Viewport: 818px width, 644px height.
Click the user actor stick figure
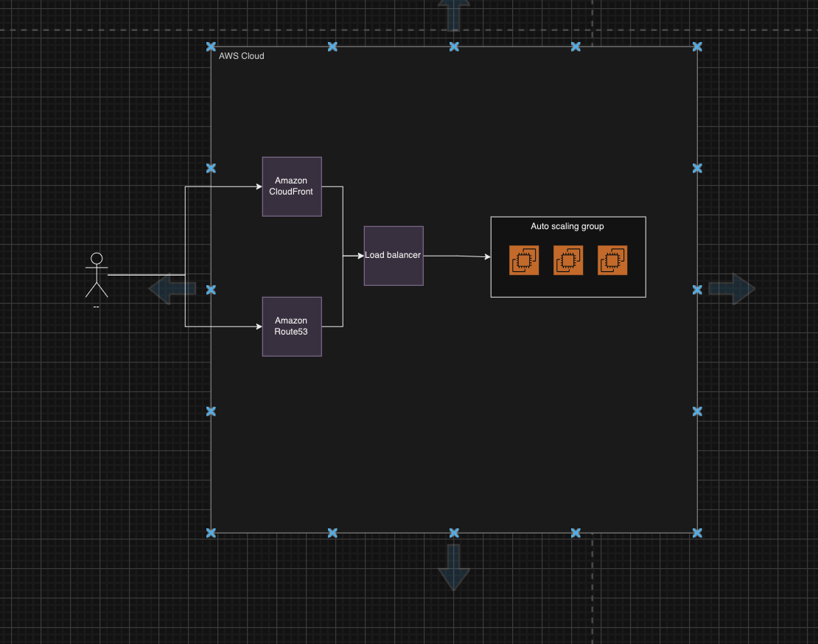(97, 275)
